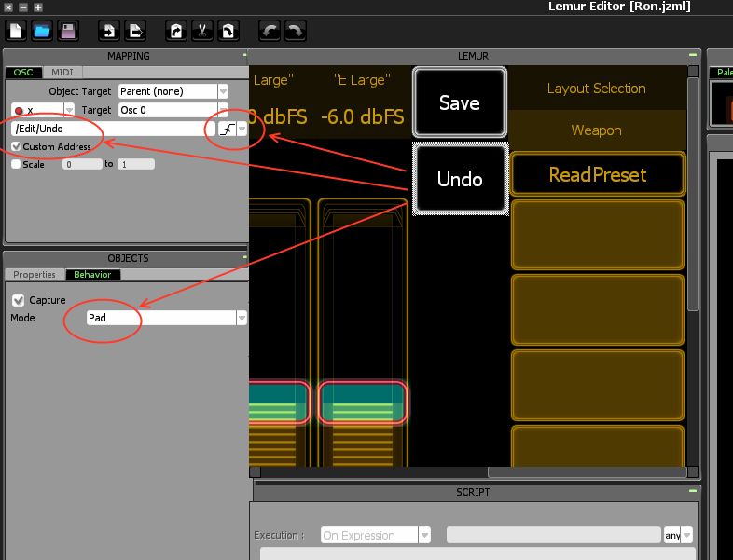Toggle the Capture checkbox
The image size is (733, 560).
click(19, 300)
